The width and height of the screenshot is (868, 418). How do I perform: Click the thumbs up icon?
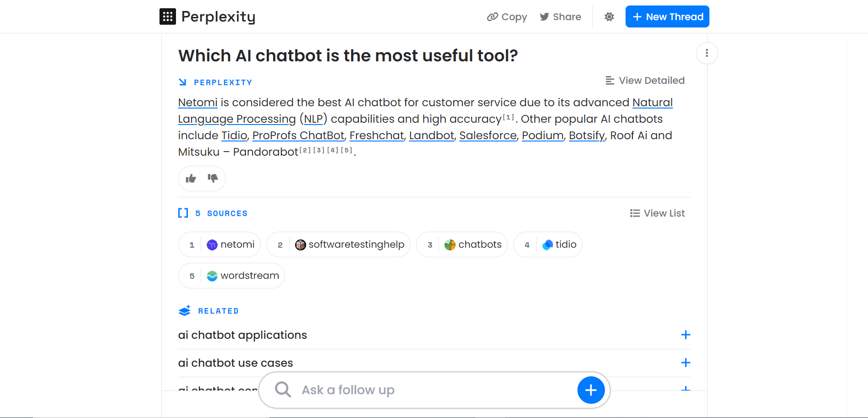pos(191,179)
